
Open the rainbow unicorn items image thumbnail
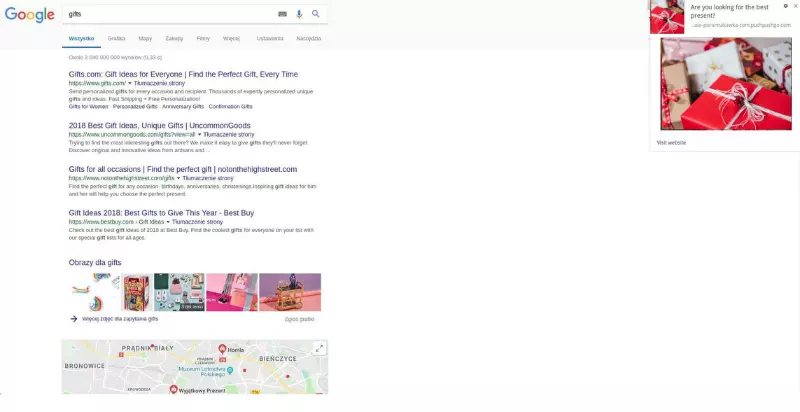pos(94,292)
